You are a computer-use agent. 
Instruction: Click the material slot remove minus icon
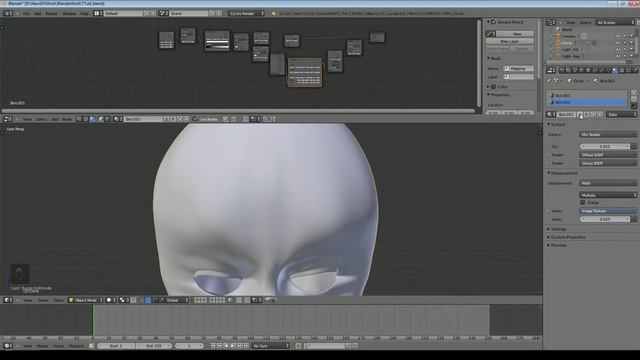[x=634, y=100]
